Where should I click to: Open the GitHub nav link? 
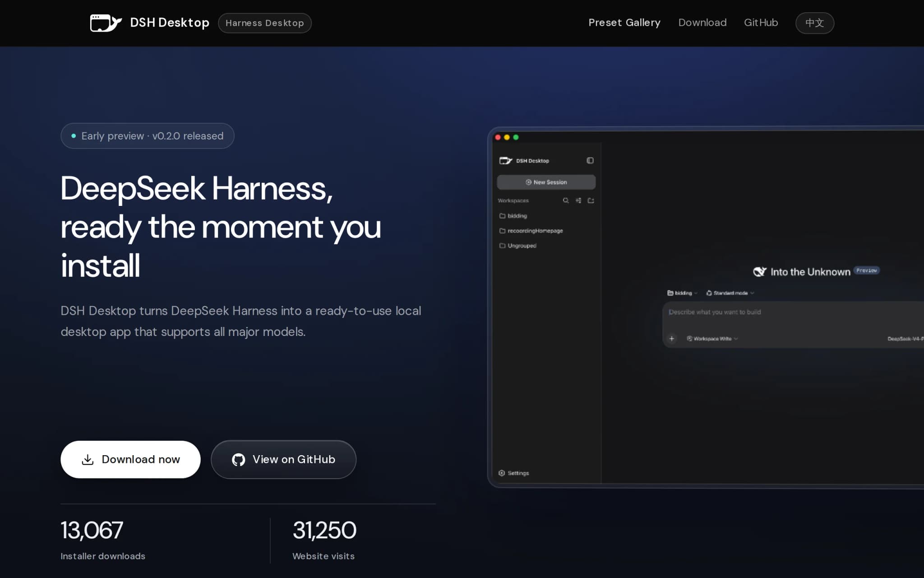pyautogui.click(x=761, y=23)
